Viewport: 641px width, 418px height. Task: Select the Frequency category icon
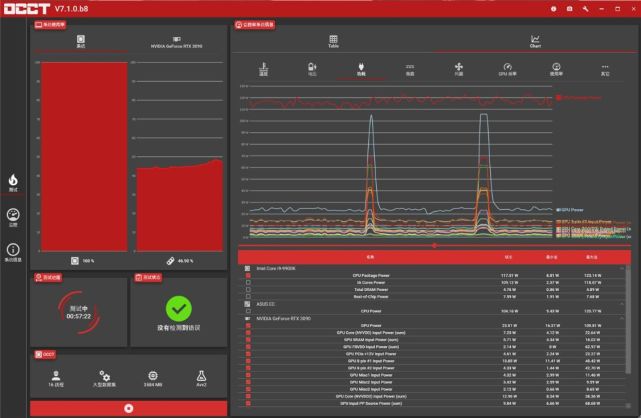click(x=410, y=67)
